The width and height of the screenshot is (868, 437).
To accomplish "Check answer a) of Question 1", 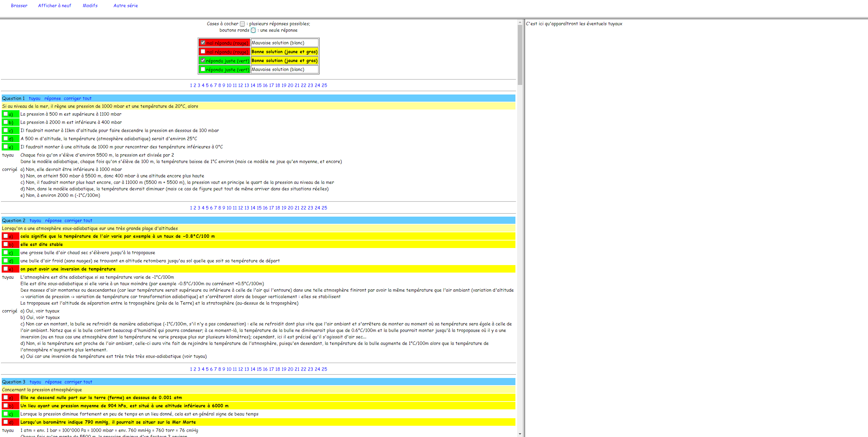I will point(6,114).
